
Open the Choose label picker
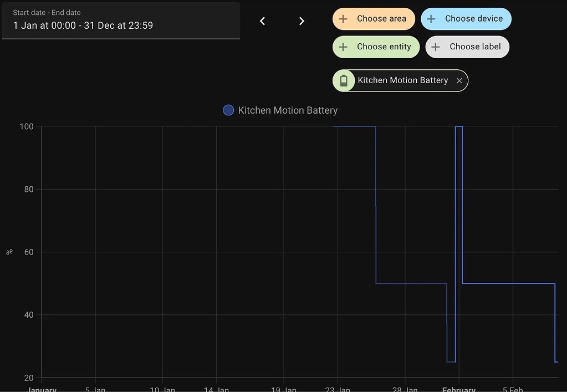coord(467,47)
